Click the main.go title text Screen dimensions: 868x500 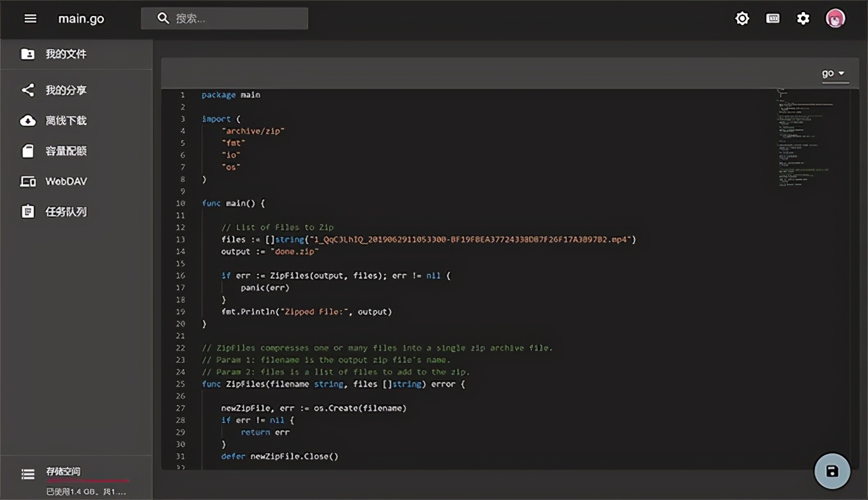pos(81,18)
